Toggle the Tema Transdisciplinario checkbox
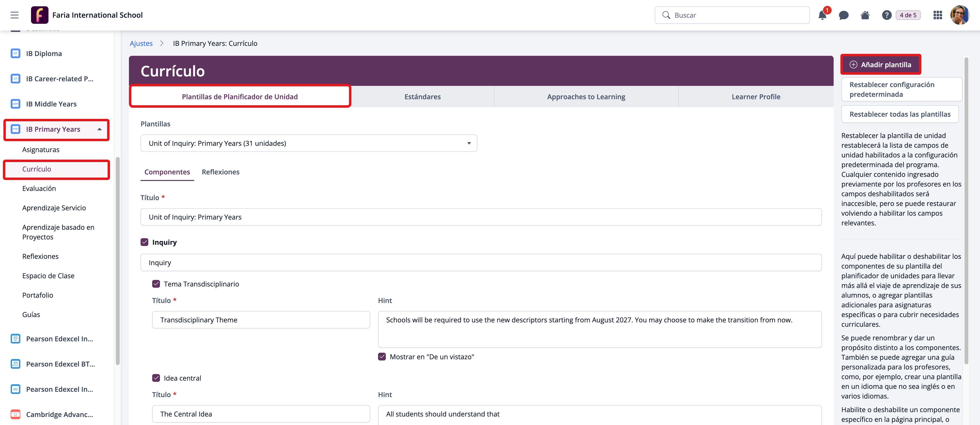The image size is (980, 425). pyautogui.click(x=156, y=284)
